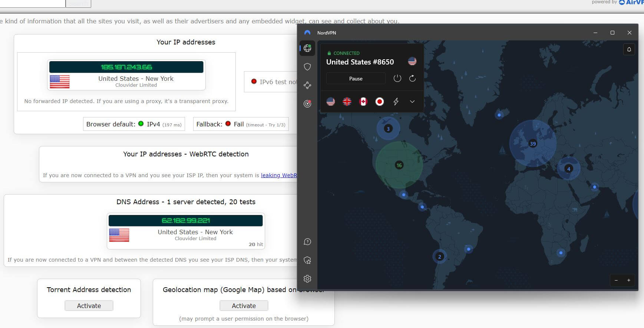Connect to United States quick flag

tap(330, 102)
